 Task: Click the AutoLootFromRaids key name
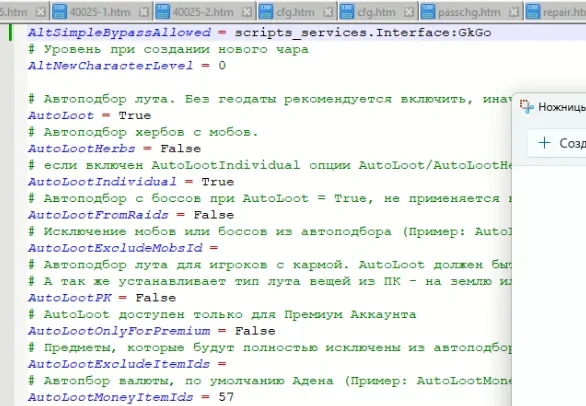(98, 215)
